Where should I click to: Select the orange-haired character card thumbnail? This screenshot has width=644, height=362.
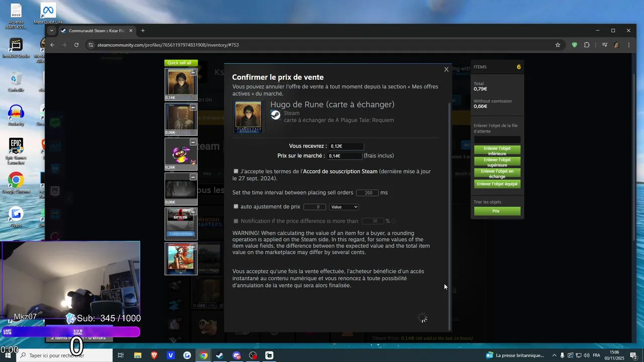(x=181, y=258)
